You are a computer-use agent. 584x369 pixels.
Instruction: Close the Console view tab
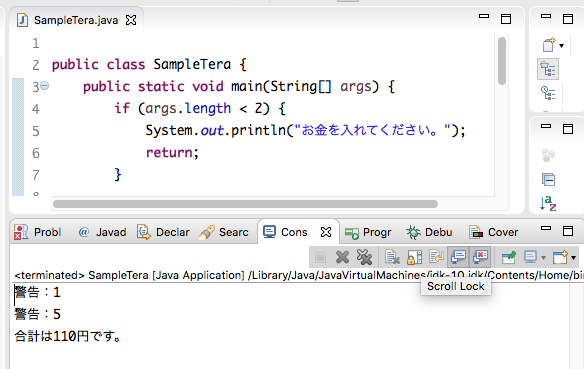coord(326,232)
